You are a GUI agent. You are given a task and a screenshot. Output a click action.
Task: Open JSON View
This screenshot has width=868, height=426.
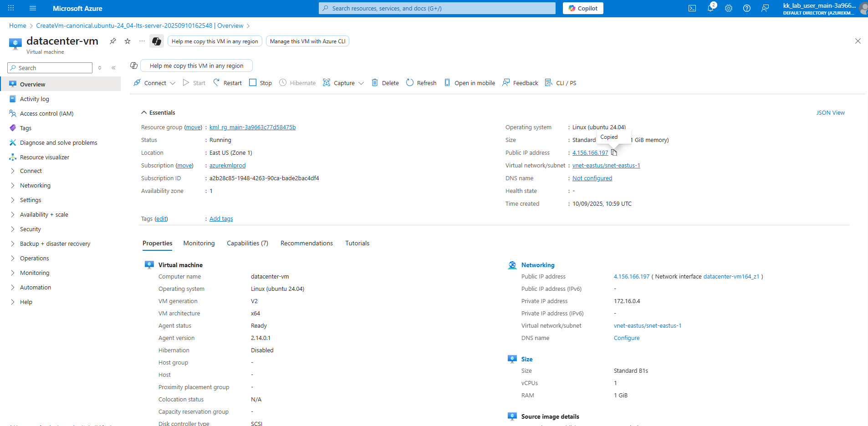831,113
